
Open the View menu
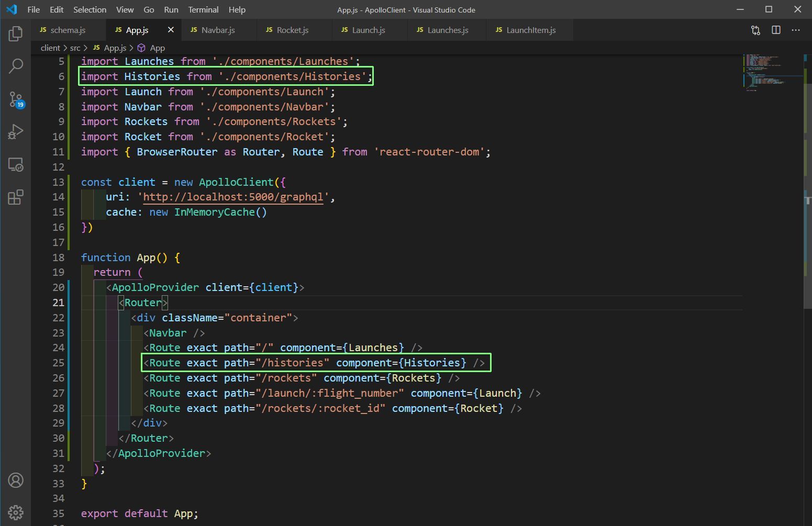click(125, 9)
